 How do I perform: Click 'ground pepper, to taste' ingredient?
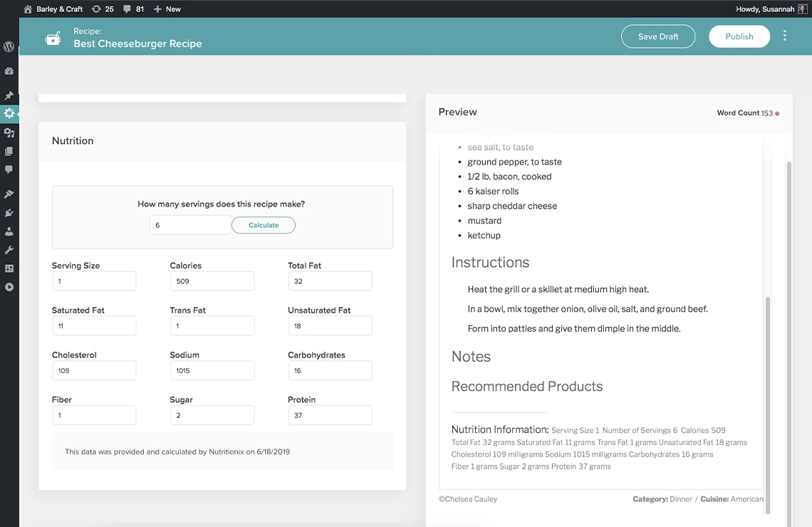click(514, 162)
